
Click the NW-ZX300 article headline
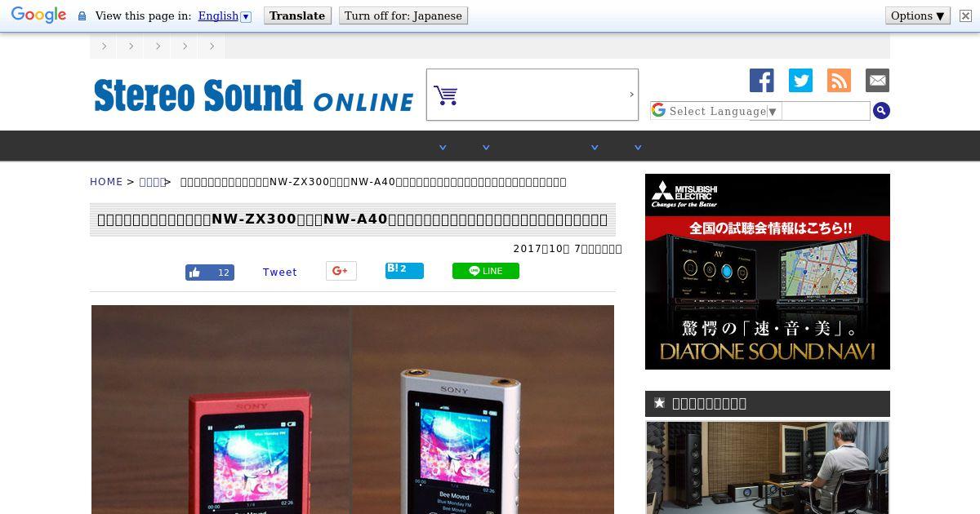tap(352, 219)
